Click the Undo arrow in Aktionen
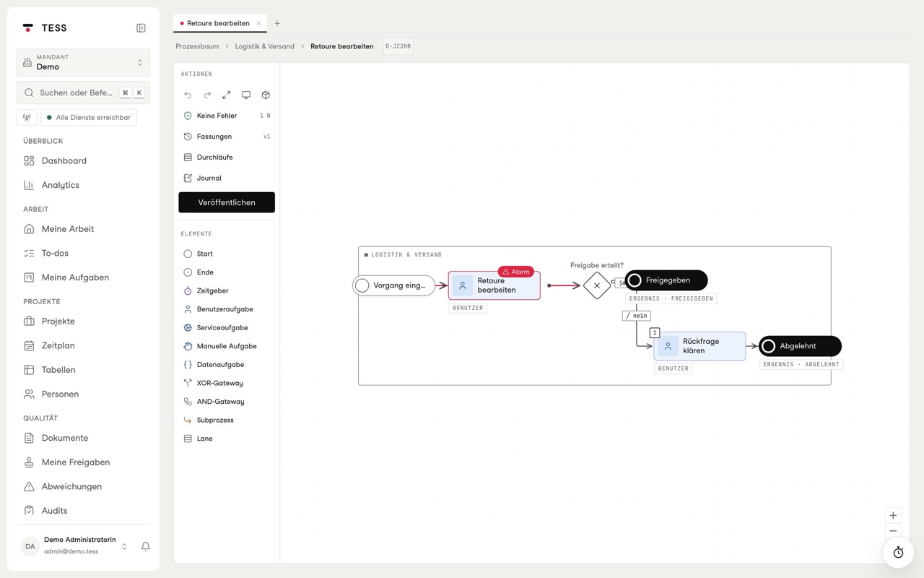Viewport: 924px width, 578px height. pos(188,95)
